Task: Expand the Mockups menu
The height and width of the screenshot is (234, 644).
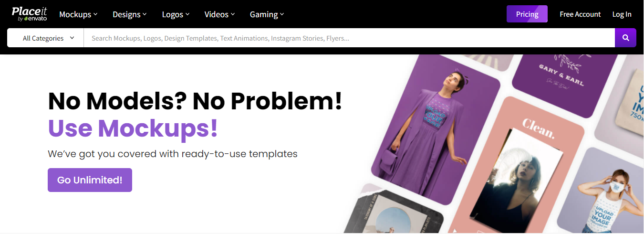Action: tap(78, 14)
